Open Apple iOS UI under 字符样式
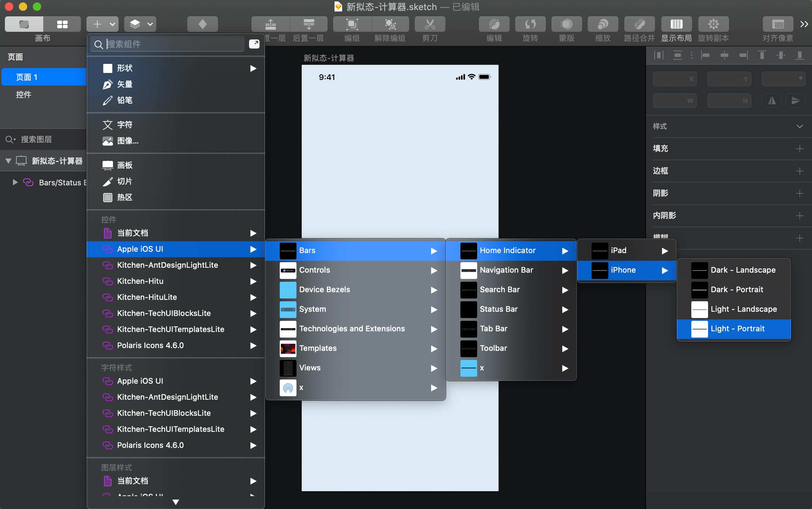Image resolution: width=812 pixels, height=509 pixels. (x=176, y=381)
